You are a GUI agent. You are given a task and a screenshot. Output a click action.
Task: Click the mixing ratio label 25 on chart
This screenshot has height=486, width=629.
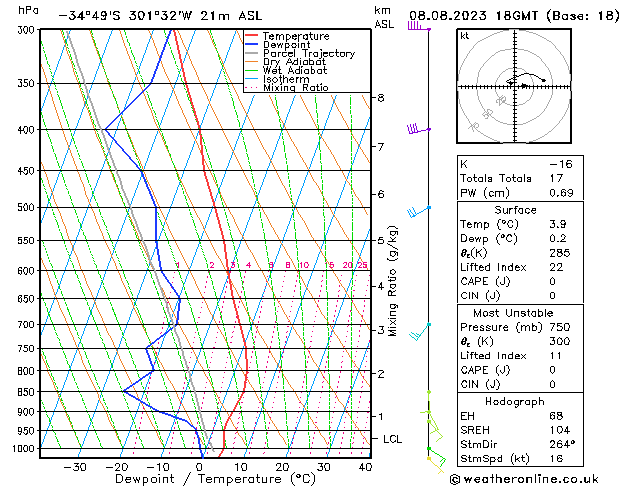[x=362, y=265]
